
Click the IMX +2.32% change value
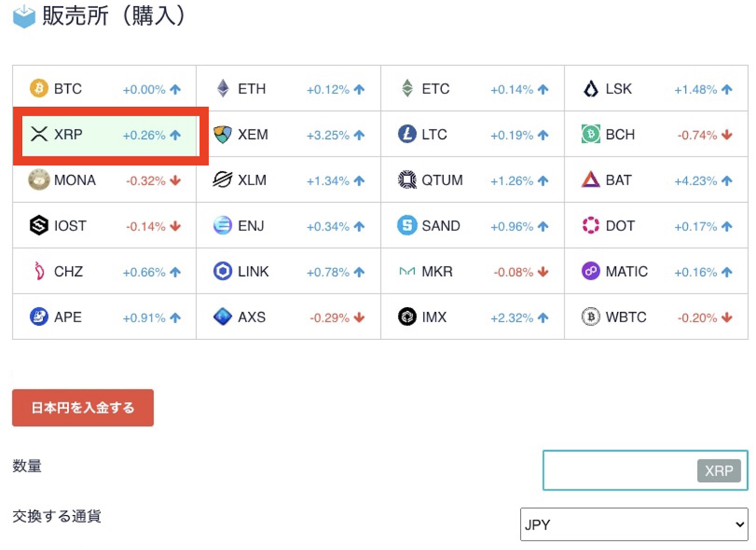512,318
